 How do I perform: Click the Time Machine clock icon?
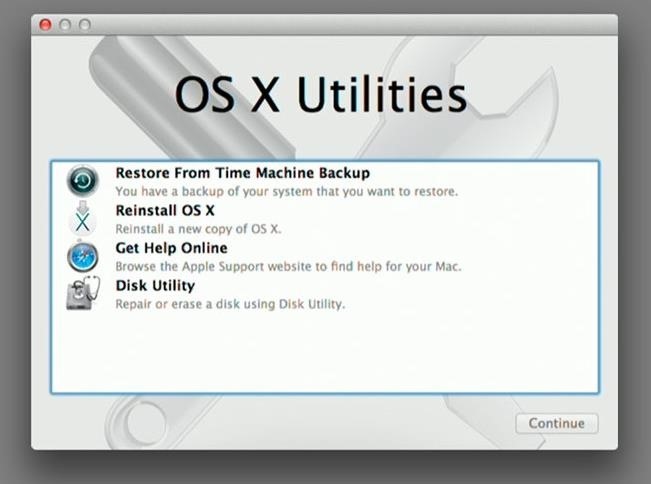pyautogui.click(x=83, y=181)
